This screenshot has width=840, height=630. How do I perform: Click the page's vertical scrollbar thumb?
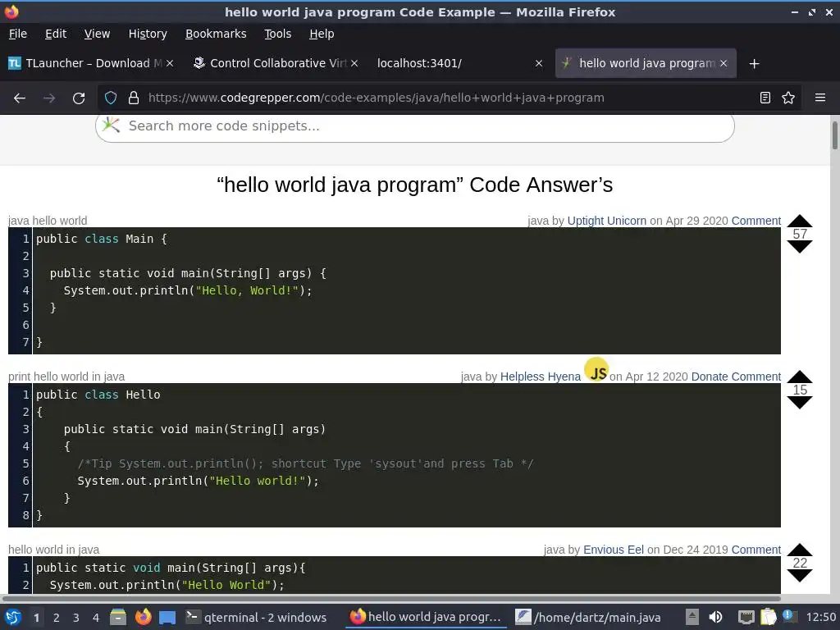834,135
